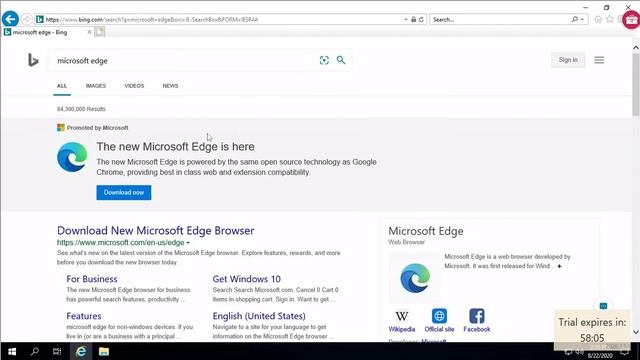This screenshot has width=640, height=360.
Task: Switch to the NEWS tab
Action: click(x=170, y=86)
